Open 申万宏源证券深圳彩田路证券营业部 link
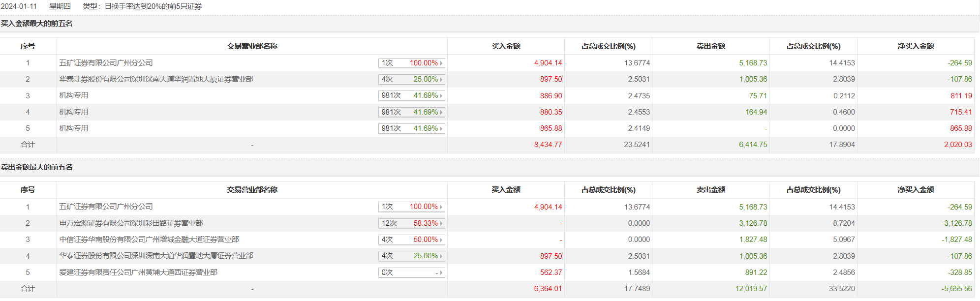The height and width of the screenshot is (301, 980). coord(131,223)
